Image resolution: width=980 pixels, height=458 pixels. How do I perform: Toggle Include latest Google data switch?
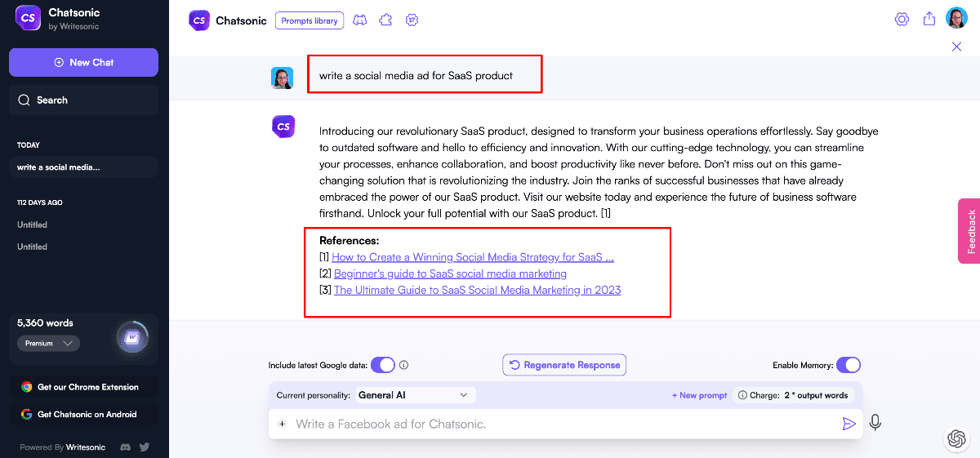pyautogui.click(x=382, y=365)
